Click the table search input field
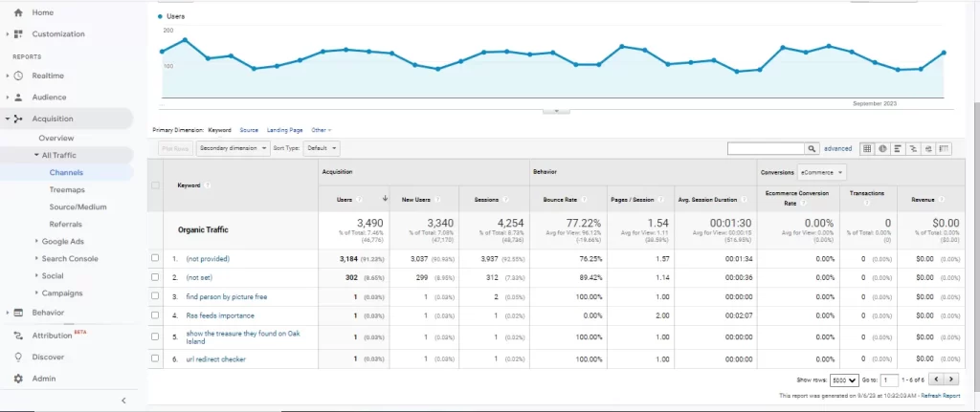 point(765,149)
